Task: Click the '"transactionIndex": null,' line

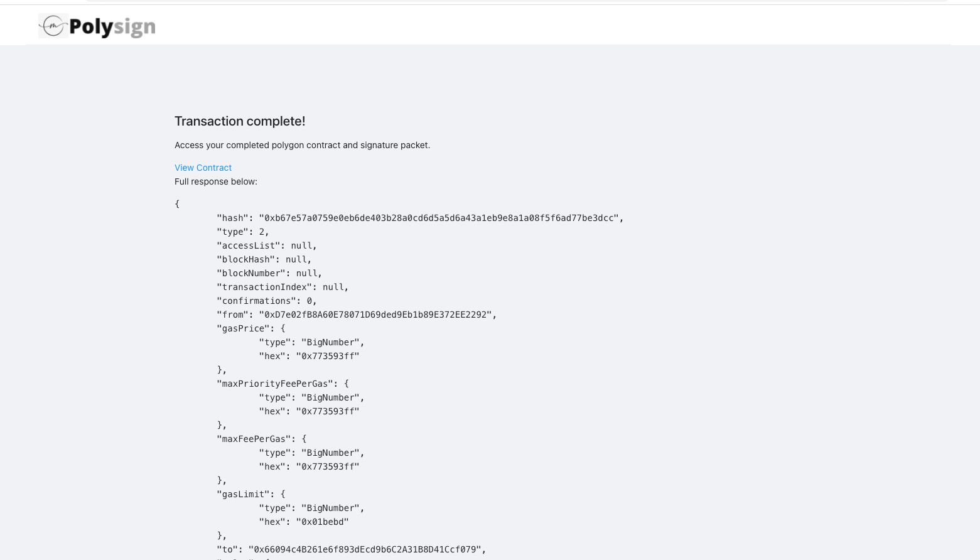Action: coord(283,287)
